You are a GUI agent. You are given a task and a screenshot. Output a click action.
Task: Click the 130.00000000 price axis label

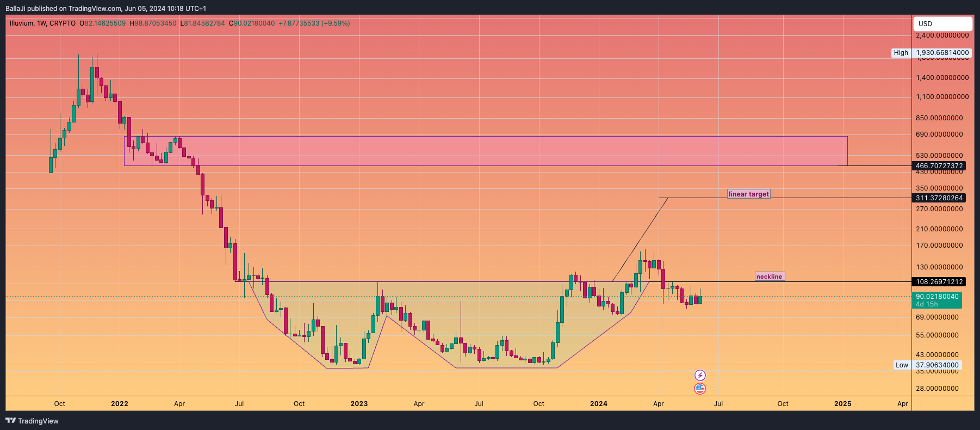939,267
